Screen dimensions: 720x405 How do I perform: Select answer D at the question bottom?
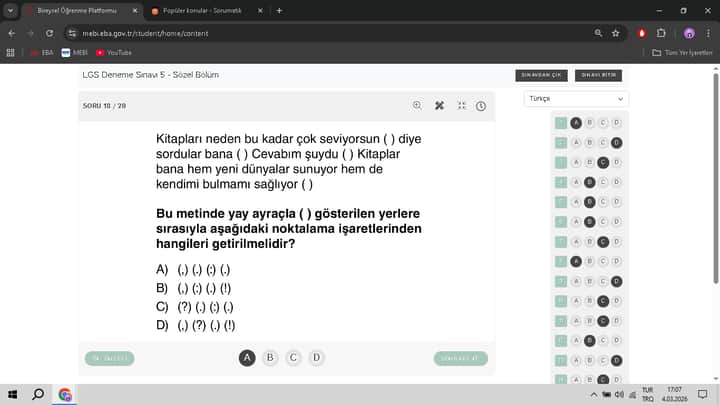pos(316,358)
